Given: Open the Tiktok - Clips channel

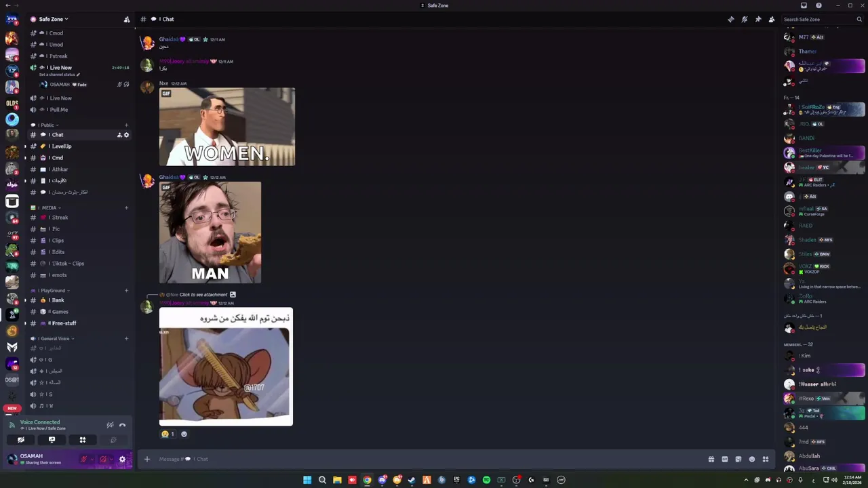Looking at the screenshot, I should 80,264.
